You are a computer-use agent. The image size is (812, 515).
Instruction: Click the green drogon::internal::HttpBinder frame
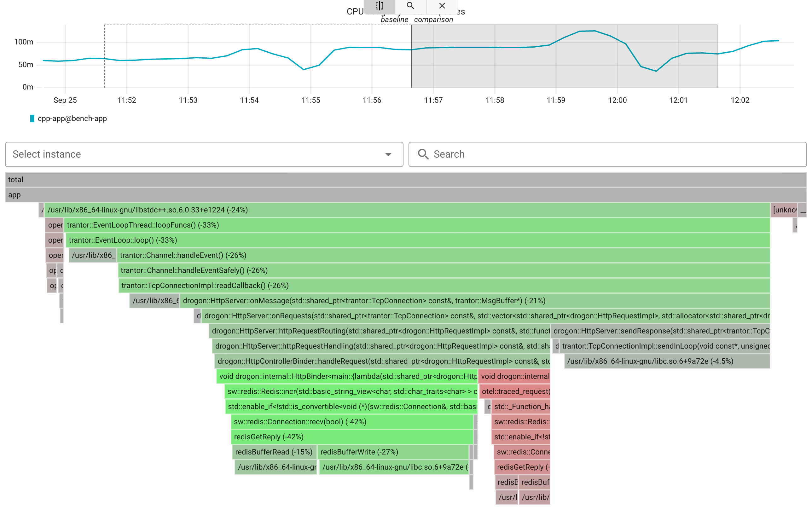(x=347, y=376)
